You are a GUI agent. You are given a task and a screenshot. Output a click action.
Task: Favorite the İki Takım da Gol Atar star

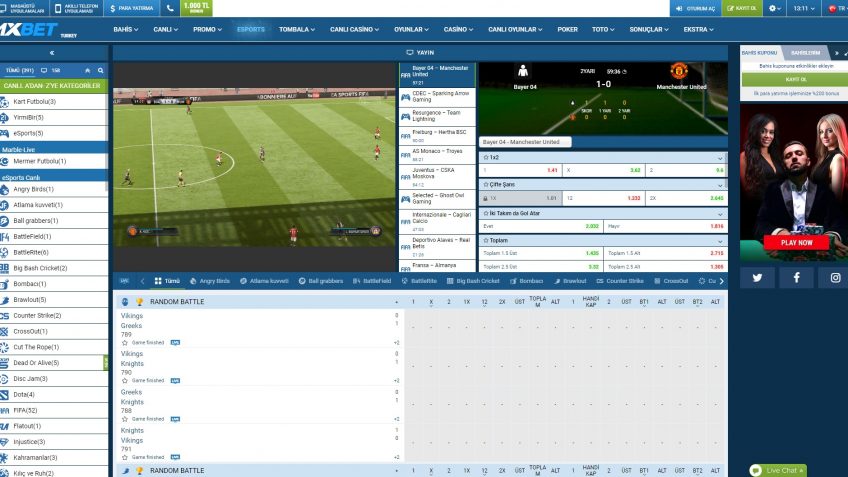[x=486, y=213]
